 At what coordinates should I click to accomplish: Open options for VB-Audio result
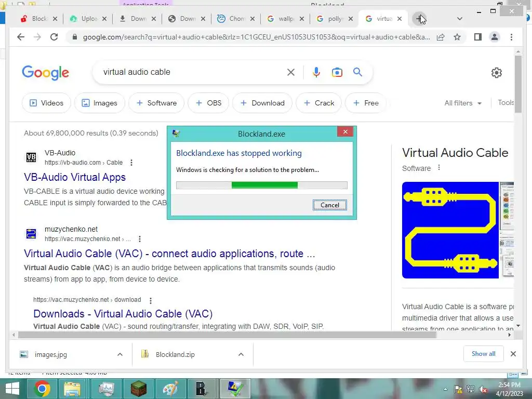131,163
